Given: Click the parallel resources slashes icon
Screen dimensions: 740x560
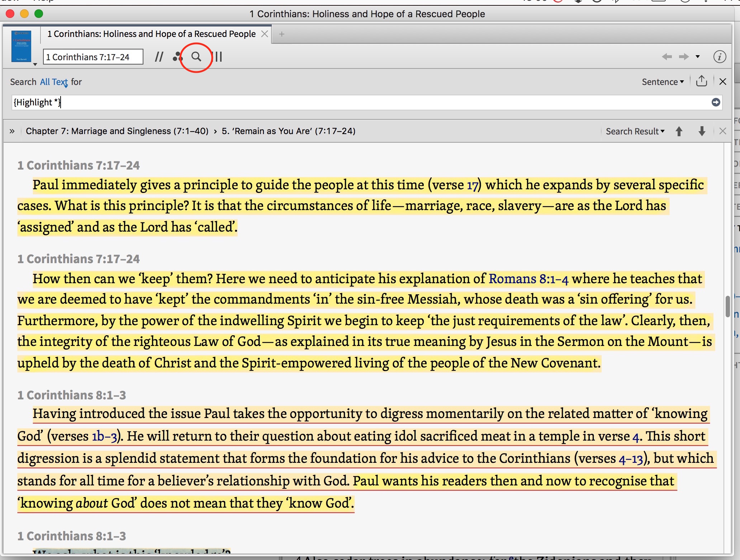Looking at the screenshot, I should 159,57.
